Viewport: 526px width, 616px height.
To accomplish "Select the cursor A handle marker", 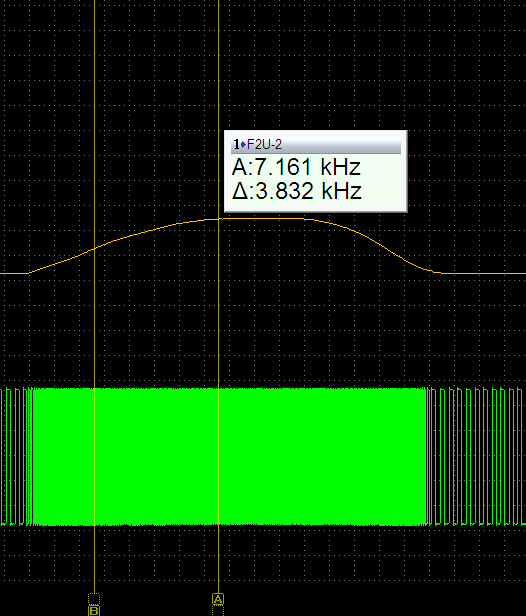I will pyautogui.click(x=218, y=599).
